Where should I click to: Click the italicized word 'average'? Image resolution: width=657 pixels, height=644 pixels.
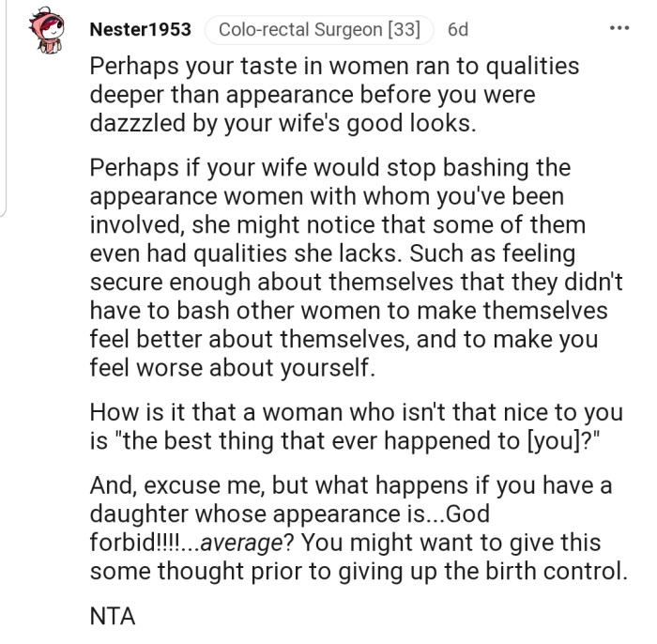[x=241, y=543]
